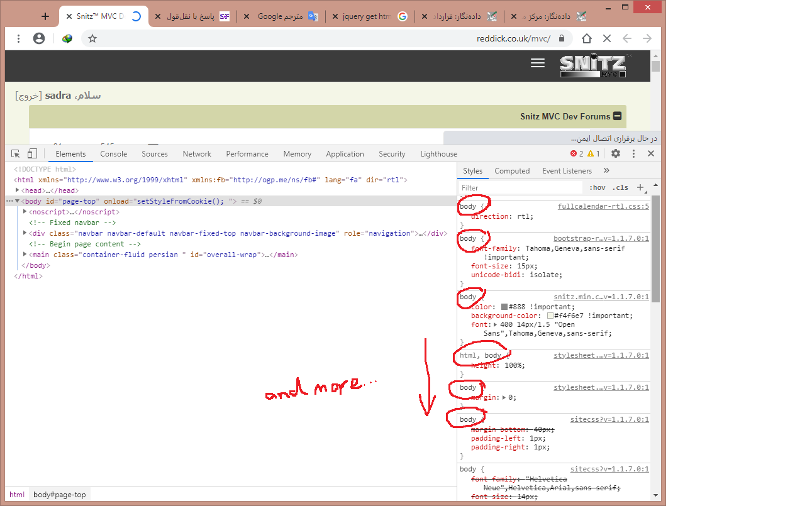Click the #f4f6e7 background color swatch
The height and width of the screenshot is (506, 812).
click(x=550, y=316)
